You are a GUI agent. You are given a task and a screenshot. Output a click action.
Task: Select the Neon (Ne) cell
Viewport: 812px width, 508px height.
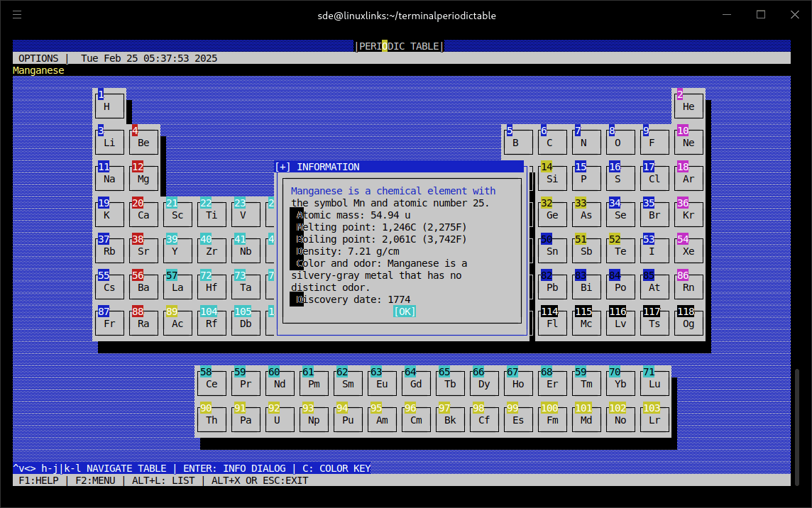[688, 143]
